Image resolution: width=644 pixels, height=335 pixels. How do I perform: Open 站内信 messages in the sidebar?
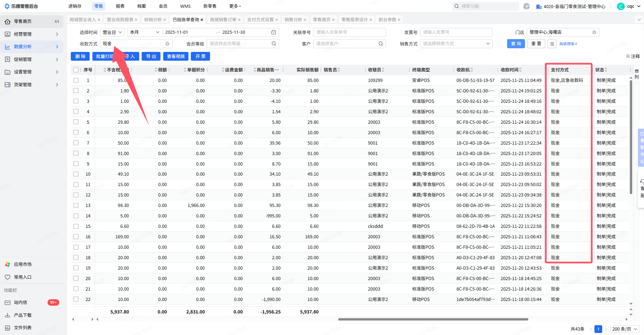20,302
